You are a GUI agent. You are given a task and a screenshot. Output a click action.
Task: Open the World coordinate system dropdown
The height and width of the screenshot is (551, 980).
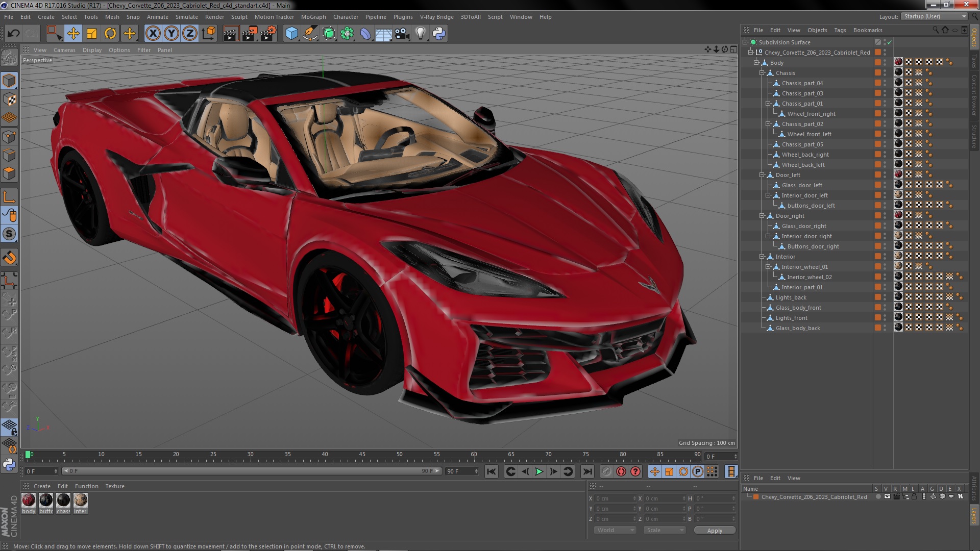click(x=616, y=530)
